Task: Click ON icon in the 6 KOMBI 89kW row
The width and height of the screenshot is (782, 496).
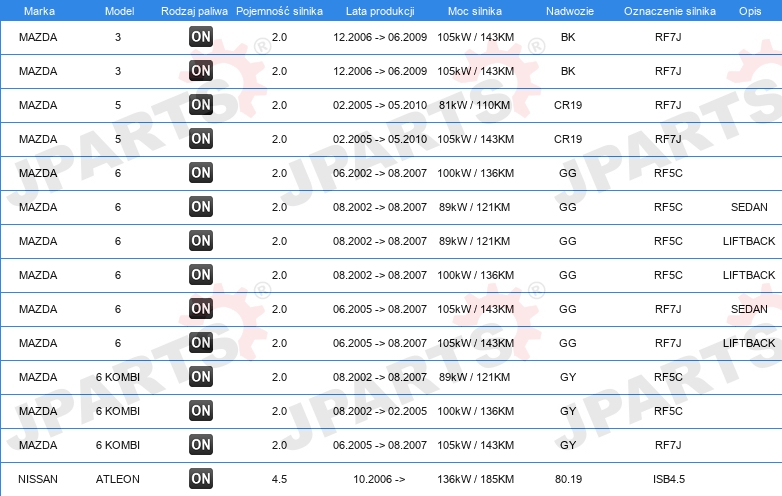Action: (201, 376)
